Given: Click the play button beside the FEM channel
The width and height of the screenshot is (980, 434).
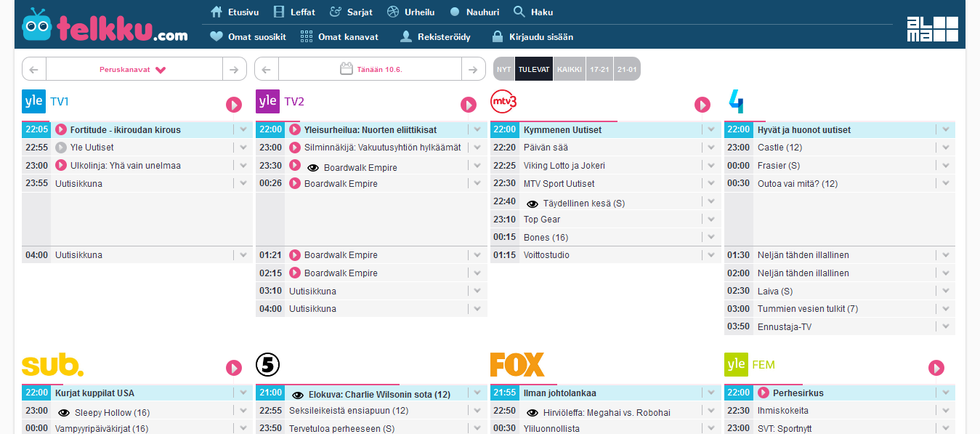Looking at the screenshot, I should [936, 369].
